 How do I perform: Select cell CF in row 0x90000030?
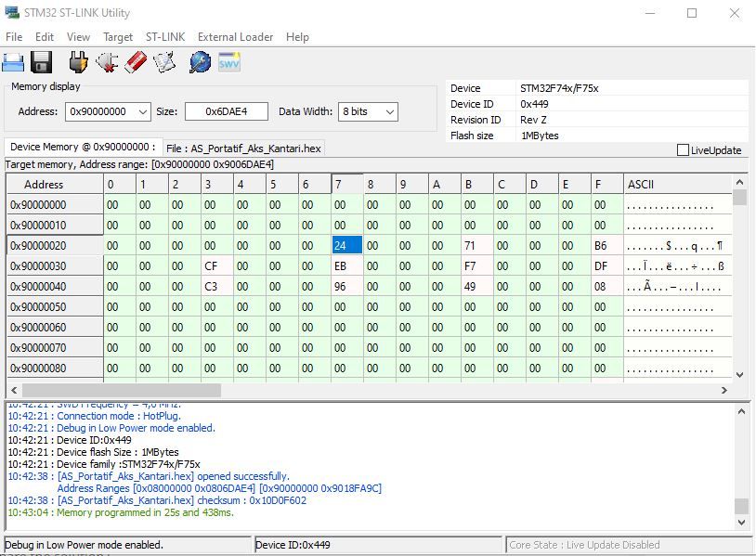coord(217,266)
